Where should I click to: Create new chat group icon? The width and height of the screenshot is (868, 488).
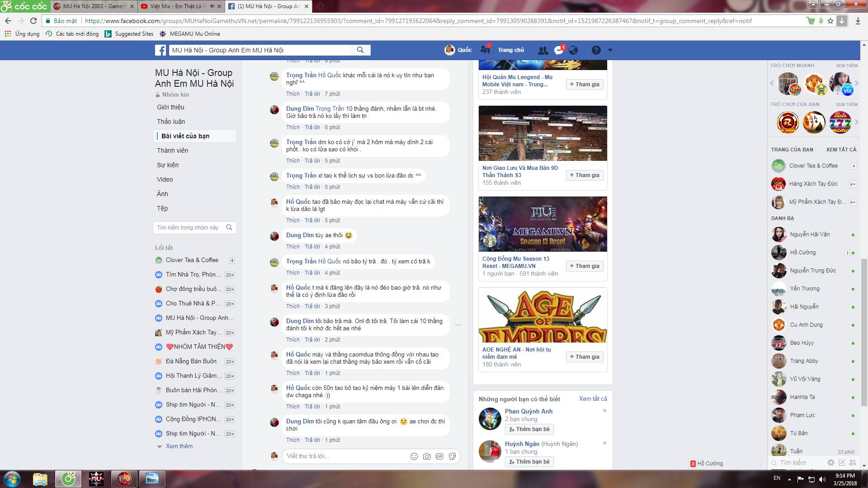click(x=853, y=463)
